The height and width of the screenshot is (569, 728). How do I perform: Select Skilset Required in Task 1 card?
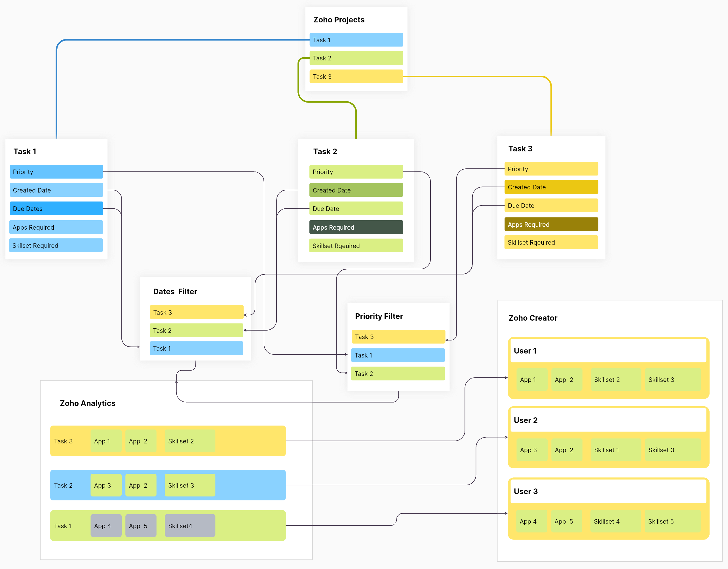tap(56, 246)
